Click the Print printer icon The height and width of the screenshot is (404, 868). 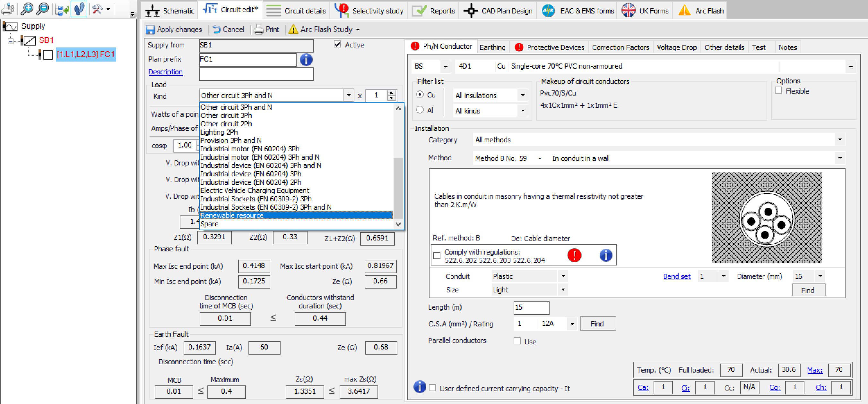point(258,29)
